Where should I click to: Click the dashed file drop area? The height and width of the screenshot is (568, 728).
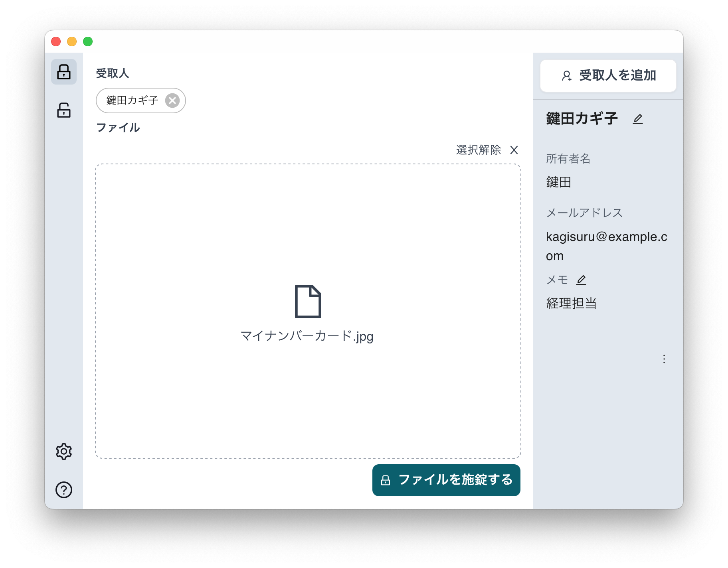tap(308, 311)
